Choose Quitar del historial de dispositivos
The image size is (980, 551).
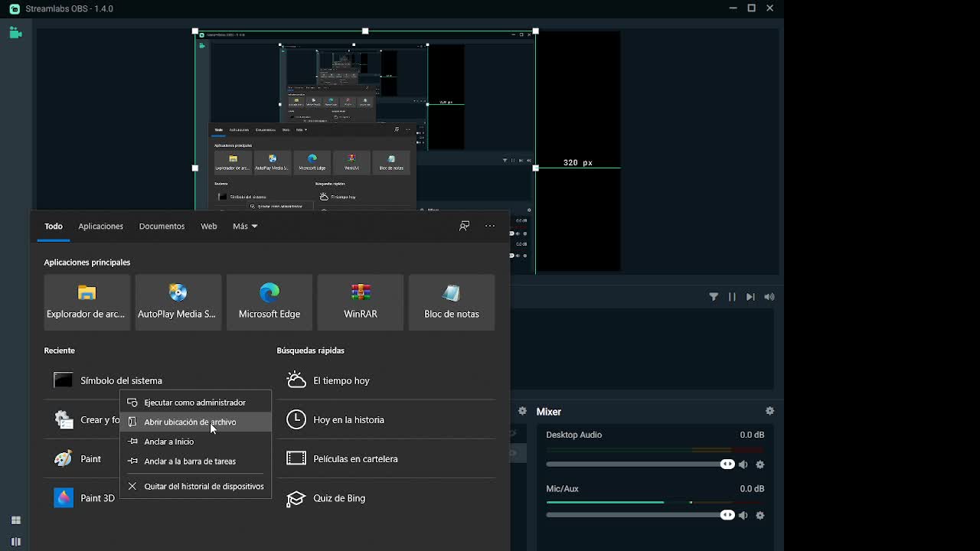pyautogui.click(x=196, y=486)
